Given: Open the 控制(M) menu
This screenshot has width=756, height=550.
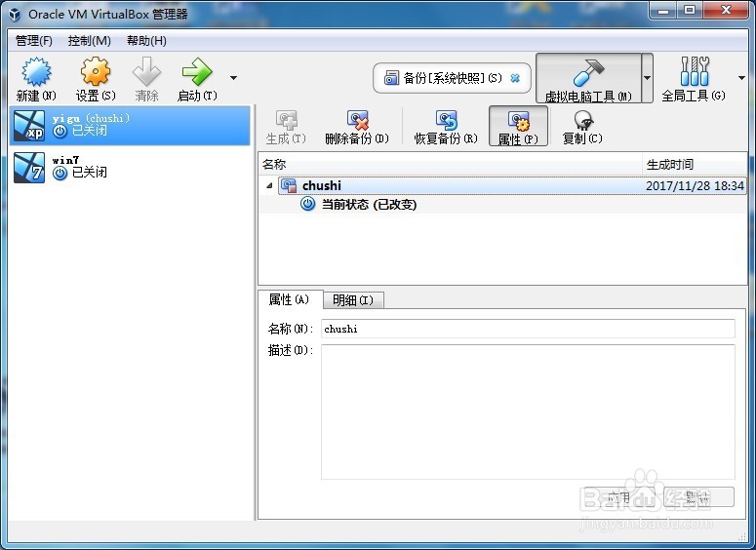Looking at the screenshot, I should (x=89, y=41).
